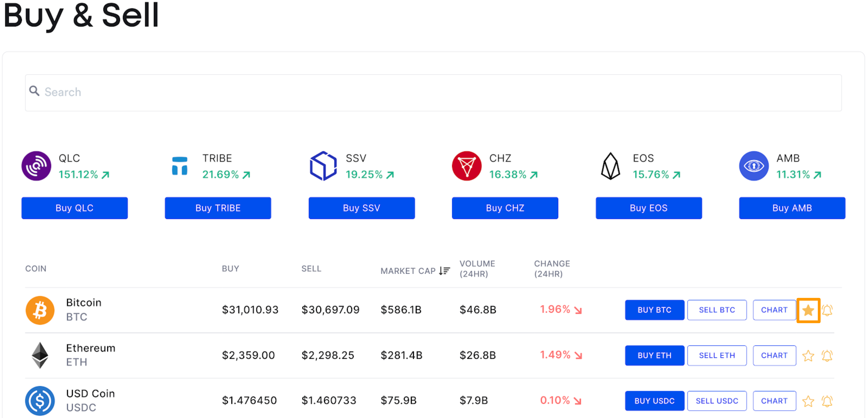Click the Ethereum logo icon
Screen dimensions: 868x418
point(40,355)
